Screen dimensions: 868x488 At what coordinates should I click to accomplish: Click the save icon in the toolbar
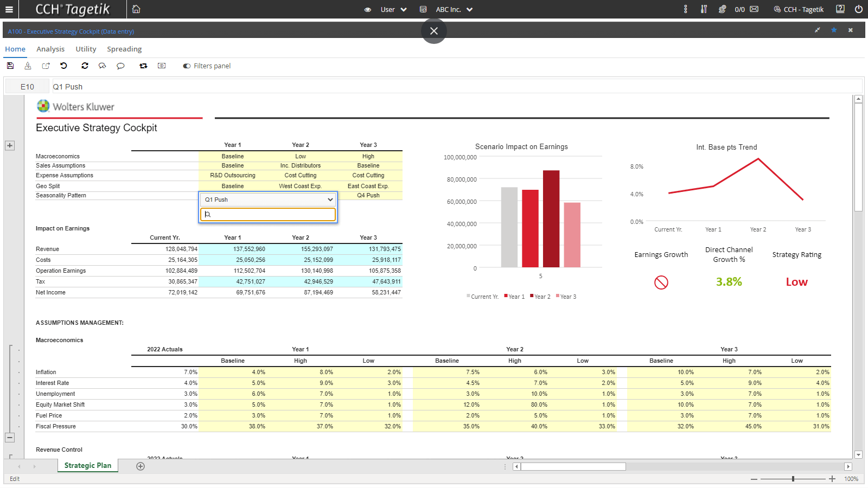coord(10,66)
